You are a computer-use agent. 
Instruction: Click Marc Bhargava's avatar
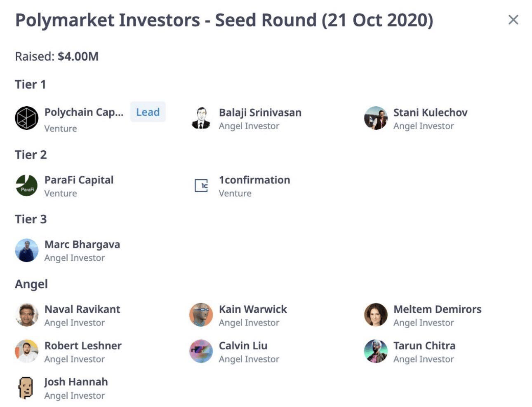tap(27, 250)
